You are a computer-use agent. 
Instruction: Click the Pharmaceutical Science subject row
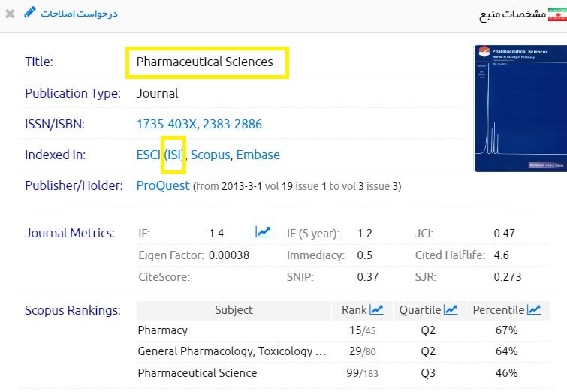click(197, 372)
